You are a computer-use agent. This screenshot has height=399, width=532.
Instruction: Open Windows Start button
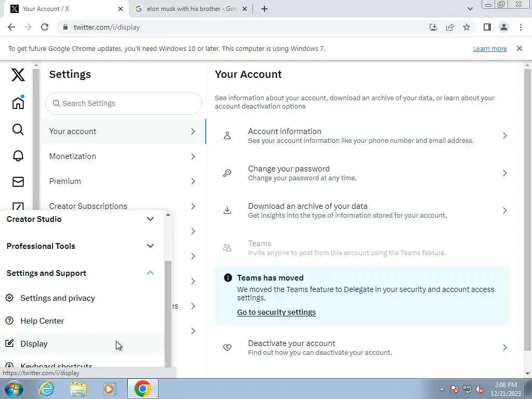[x=14, y=389]
